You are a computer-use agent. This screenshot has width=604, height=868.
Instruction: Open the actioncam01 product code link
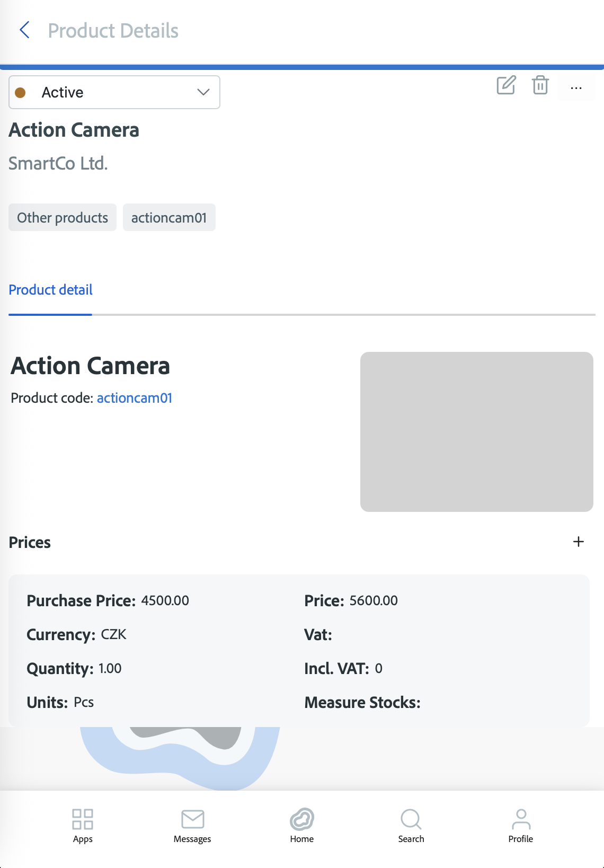pyautogui.click(x=135, y=398)
